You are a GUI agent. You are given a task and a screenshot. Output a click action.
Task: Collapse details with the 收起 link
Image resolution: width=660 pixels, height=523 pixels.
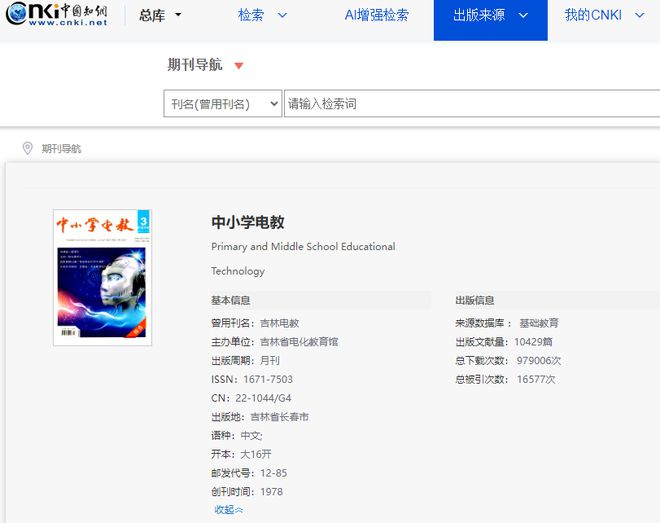click(x=229, y=510)
